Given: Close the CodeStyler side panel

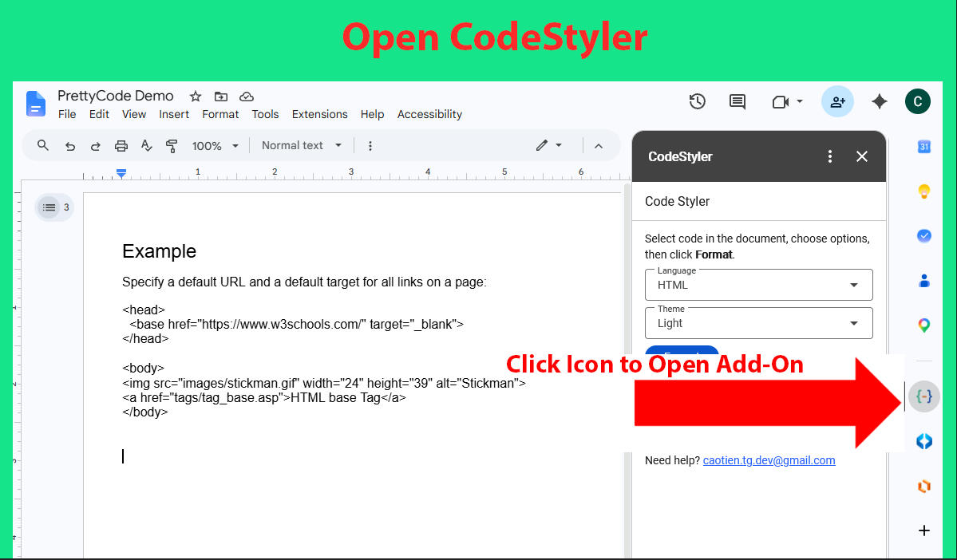Looking at the screenshot, I should (862, 156).
